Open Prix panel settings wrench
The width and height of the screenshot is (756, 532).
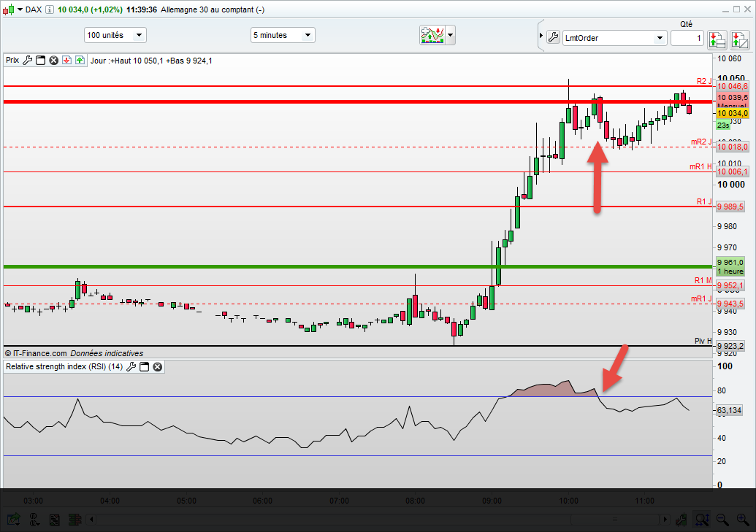(28, 61)
